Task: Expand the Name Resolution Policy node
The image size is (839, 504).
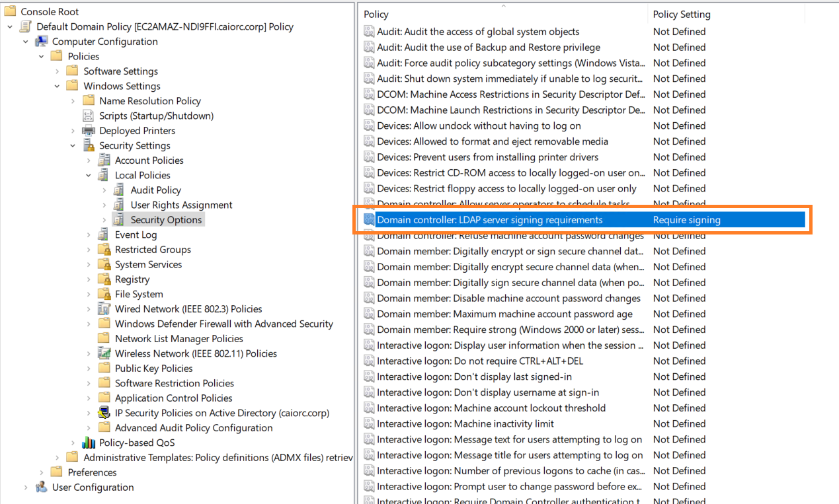Action: tap(73, 101)
